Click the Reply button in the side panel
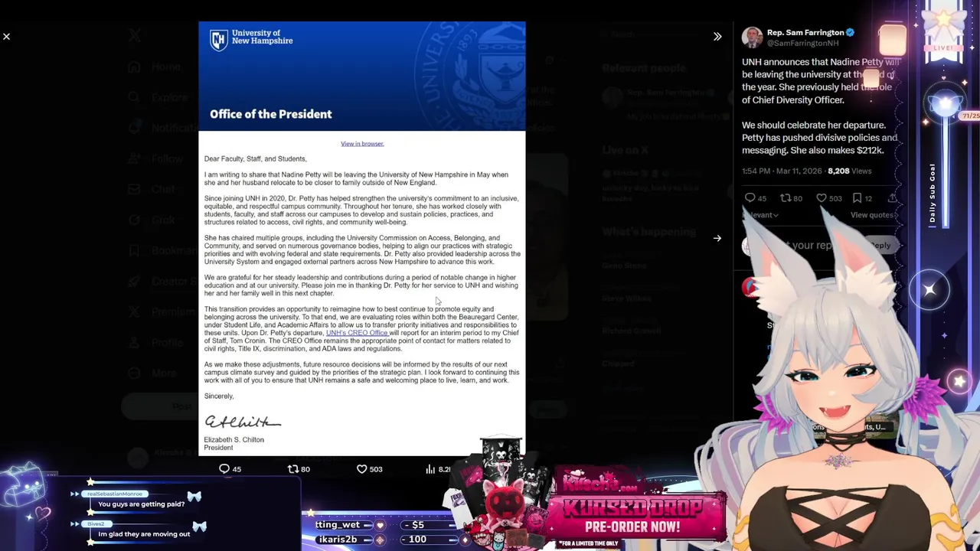Image resolution: width=980 pixels, height=551 pixels. tap(880, 246)
